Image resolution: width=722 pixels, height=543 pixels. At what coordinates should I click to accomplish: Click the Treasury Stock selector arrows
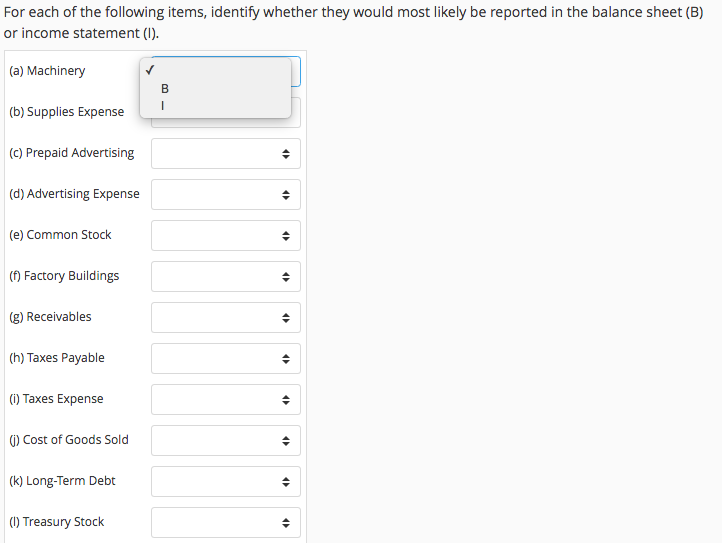pyautogui.click(x=285, y=523)
